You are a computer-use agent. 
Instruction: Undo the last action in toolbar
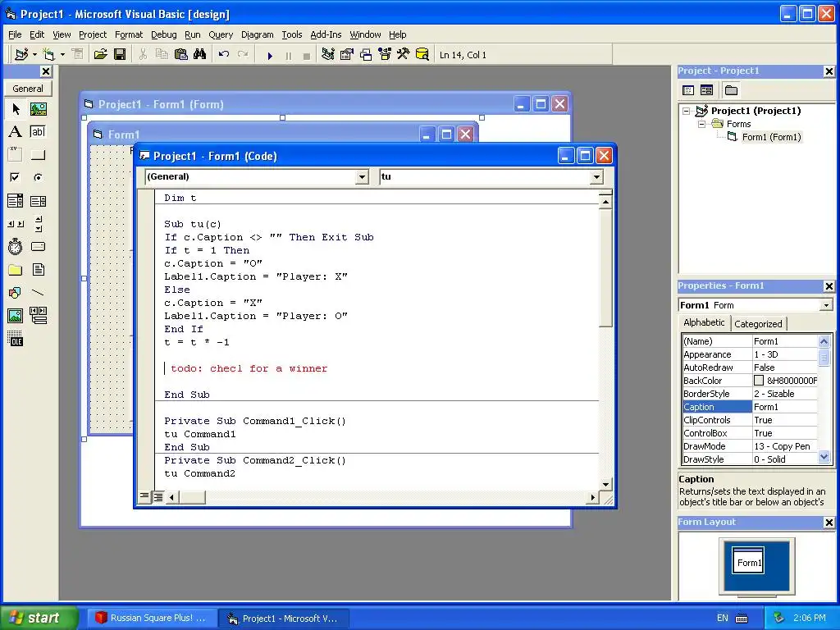(224, 55)
